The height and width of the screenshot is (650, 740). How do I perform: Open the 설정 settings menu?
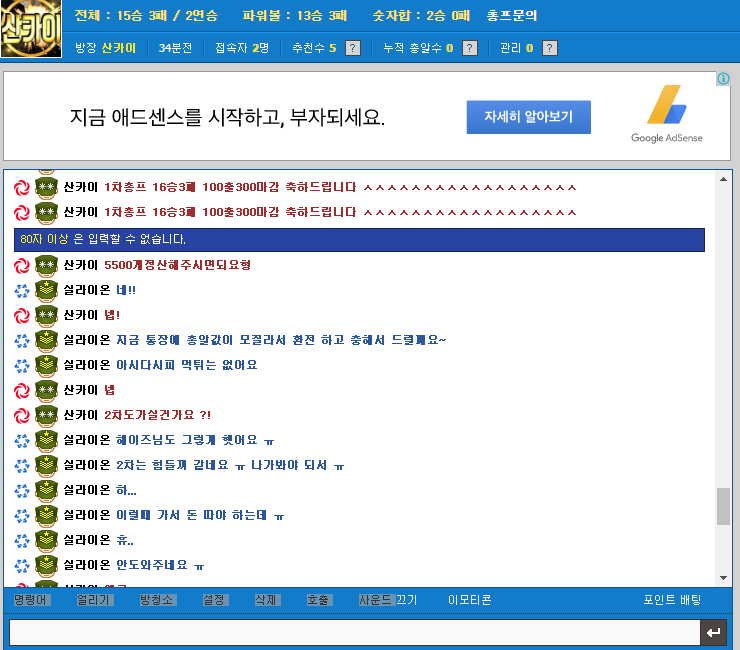click(215, 600)
